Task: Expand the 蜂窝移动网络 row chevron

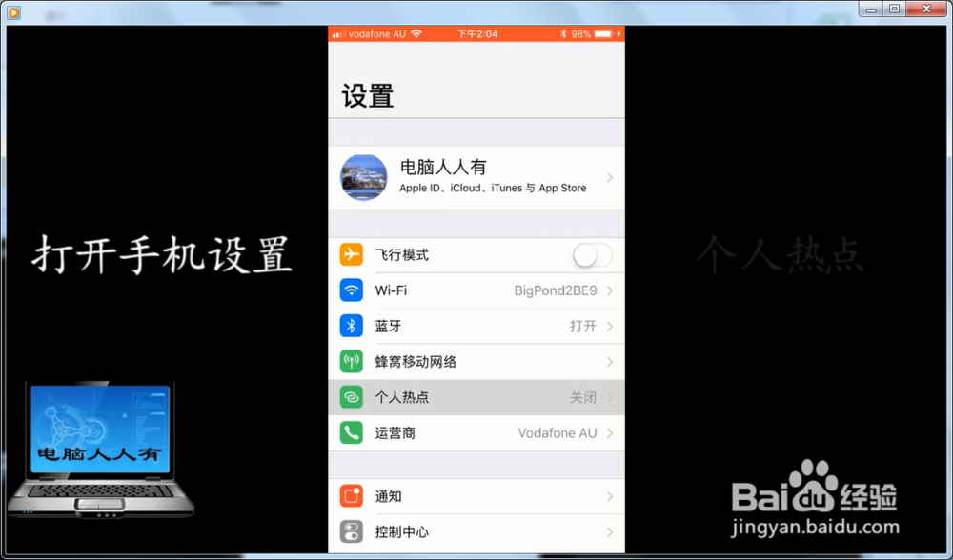Action: coord(610,362)
